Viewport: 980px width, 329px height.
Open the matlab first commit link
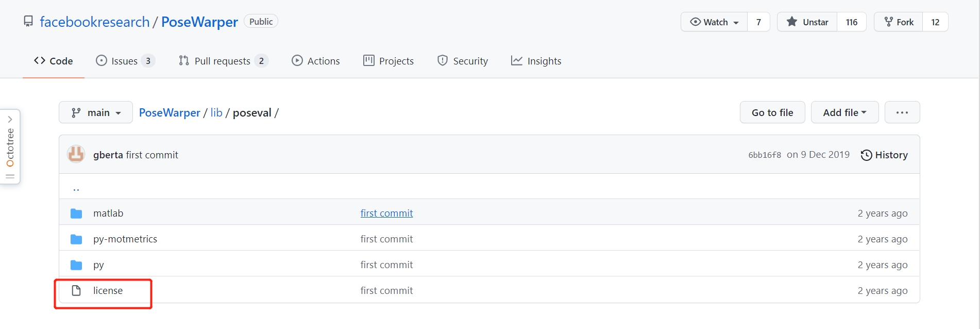point(386,213)
